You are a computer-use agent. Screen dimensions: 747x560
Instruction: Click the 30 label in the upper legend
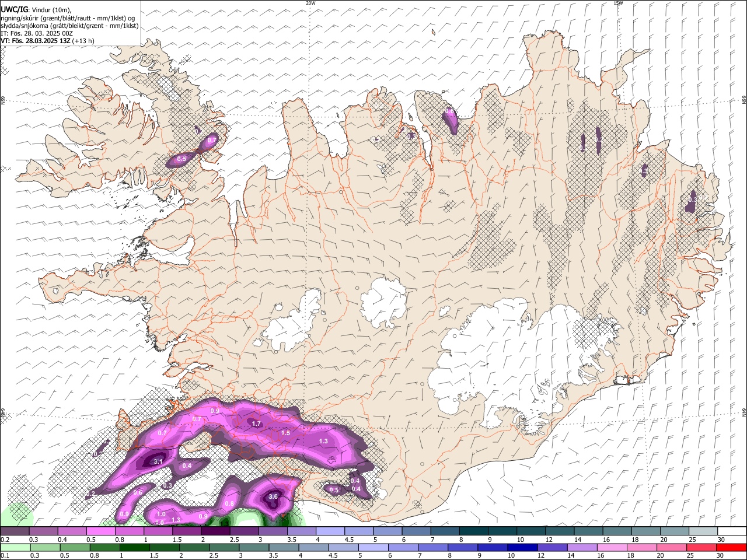(x=721, y=540)
